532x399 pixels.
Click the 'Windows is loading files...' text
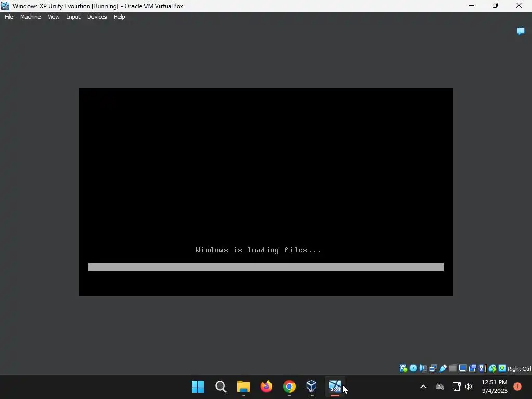click(x=258, y=250)
